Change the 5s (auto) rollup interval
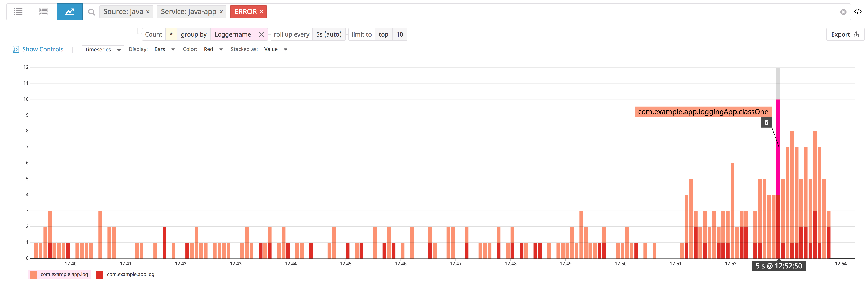 [329, 34]
